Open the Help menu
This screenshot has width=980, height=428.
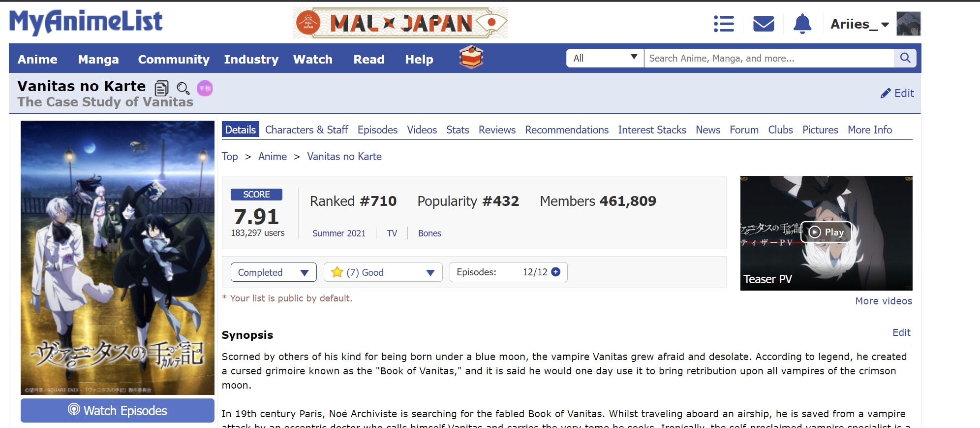(x=419, y=59)
